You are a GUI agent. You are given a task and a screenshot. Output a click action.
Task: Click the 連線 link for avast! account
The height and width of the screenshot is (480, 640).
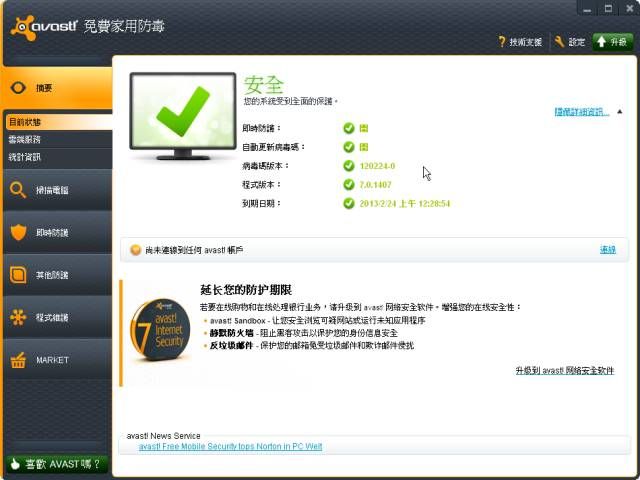click(x=607, y=249)
